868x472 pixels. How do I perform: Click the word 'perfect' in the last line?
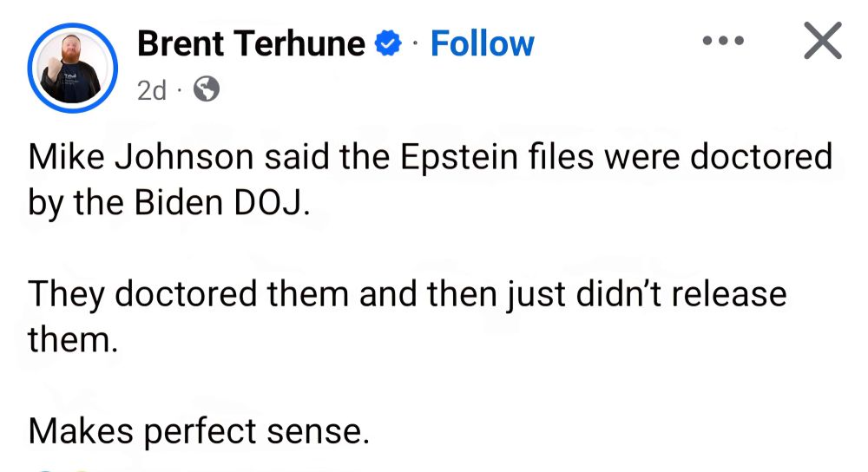200,433
